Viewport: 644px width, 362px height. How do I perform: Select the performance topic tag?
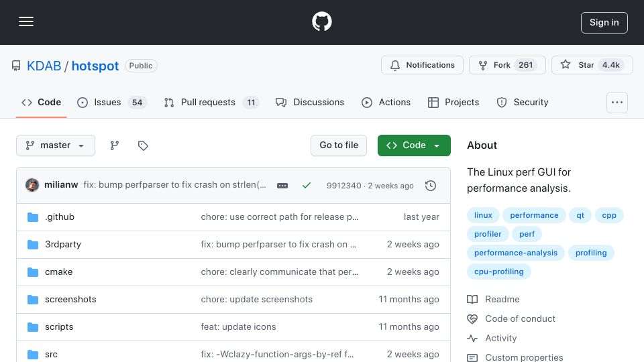coord(534,215)
